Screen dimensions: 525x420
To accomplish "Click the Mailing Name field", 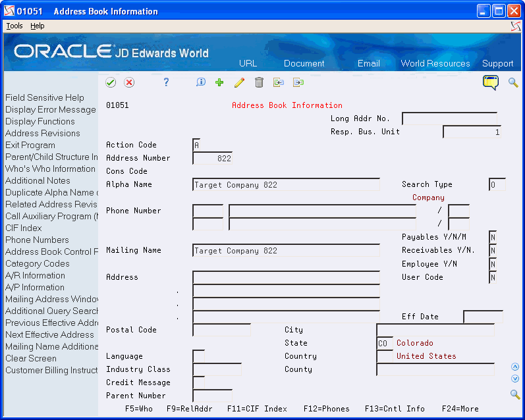I will click(x=286, y=250).
